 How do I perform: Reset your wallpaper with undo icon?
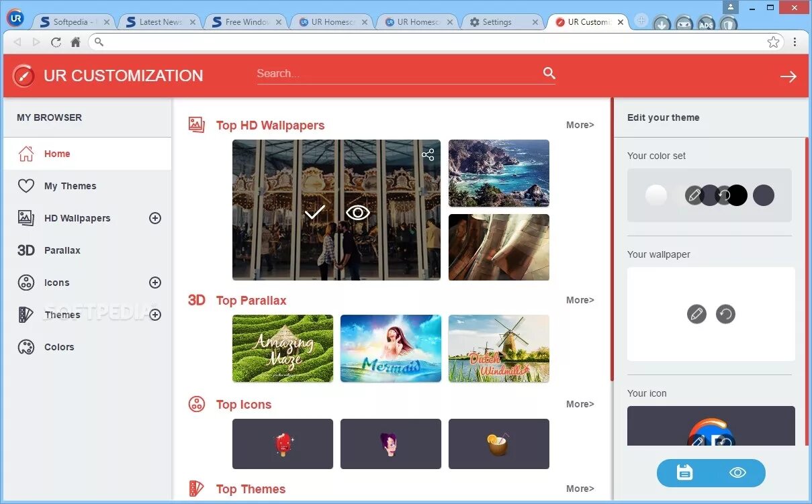[725, 314]
